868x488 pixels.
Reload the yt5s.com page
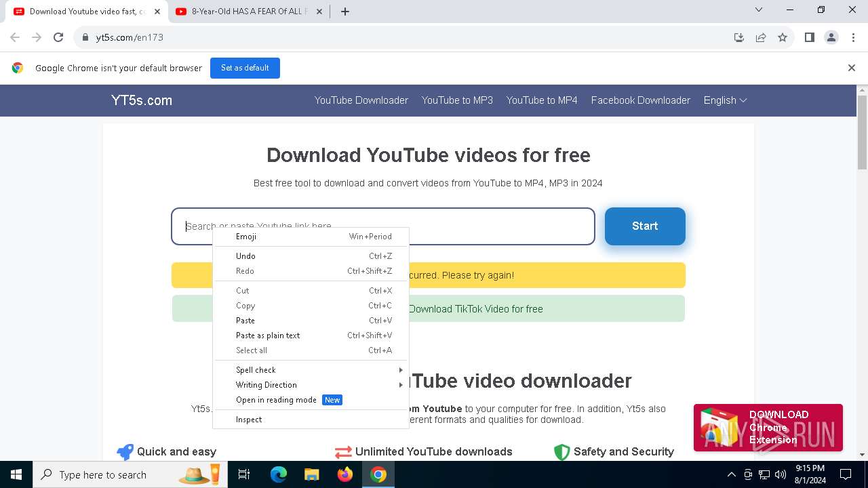point(58,37)
